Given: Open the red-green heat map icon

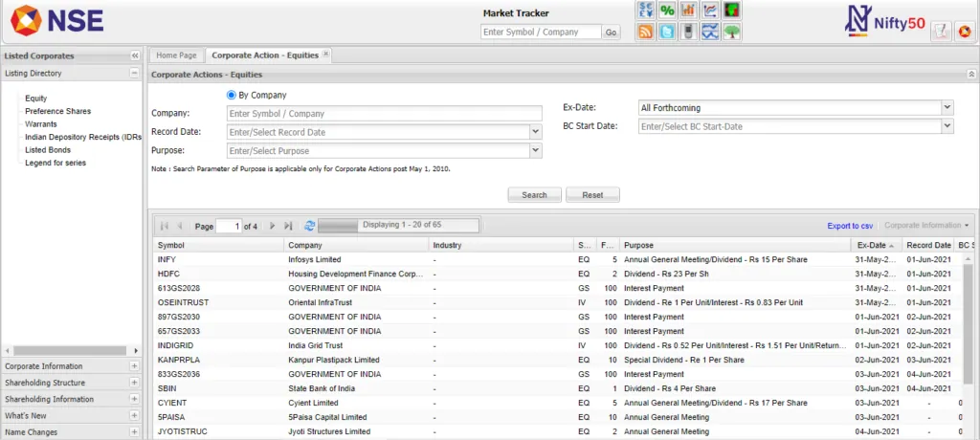Looking at the screenshot, I should [x=732, y=10].
